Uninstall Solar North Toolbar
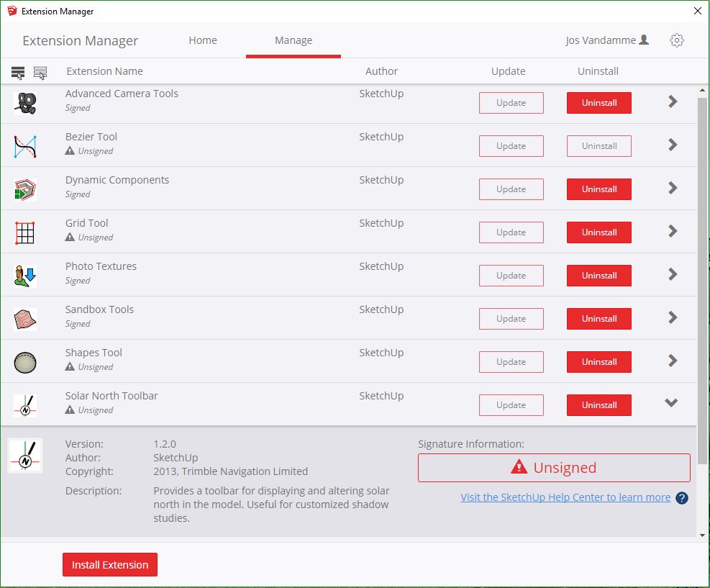The image size is (710, 588). pos(599,405)
